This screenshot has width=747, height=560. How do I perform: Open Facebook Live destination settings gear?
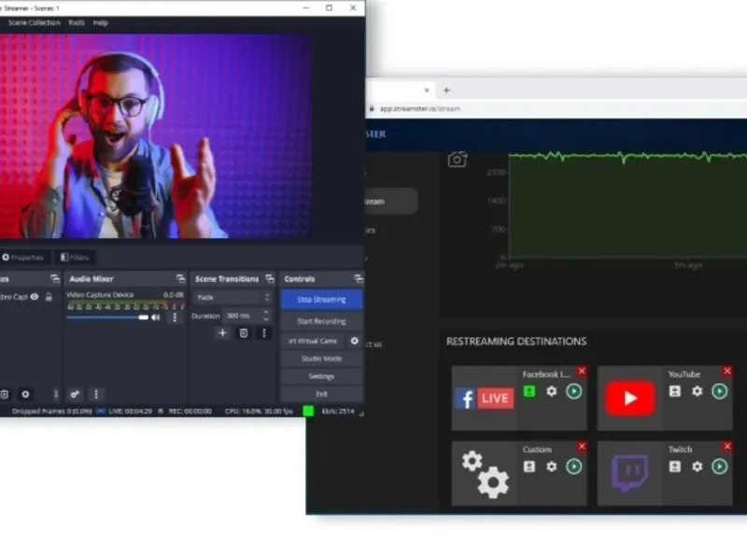tap(552, 391)
